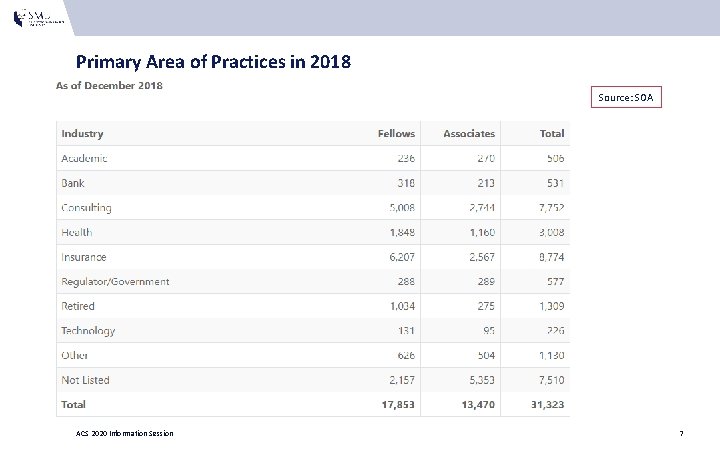Viewport: 720px width, 450px height.
Task: Select Regulator/Government Total value 577
Action: (555, 281)
